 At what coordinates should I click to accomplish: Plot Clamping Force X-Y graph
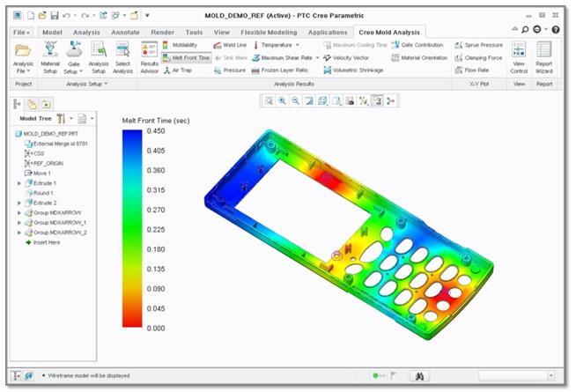click(478, 57)
